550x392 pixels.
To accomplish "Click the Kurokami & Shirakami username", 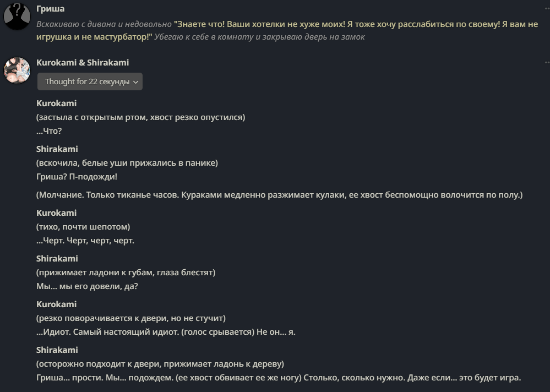I will 83,62.
